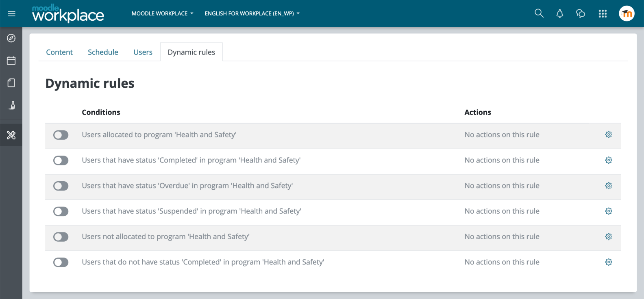
Task: Open the Users tab
Action: [143, 52]
